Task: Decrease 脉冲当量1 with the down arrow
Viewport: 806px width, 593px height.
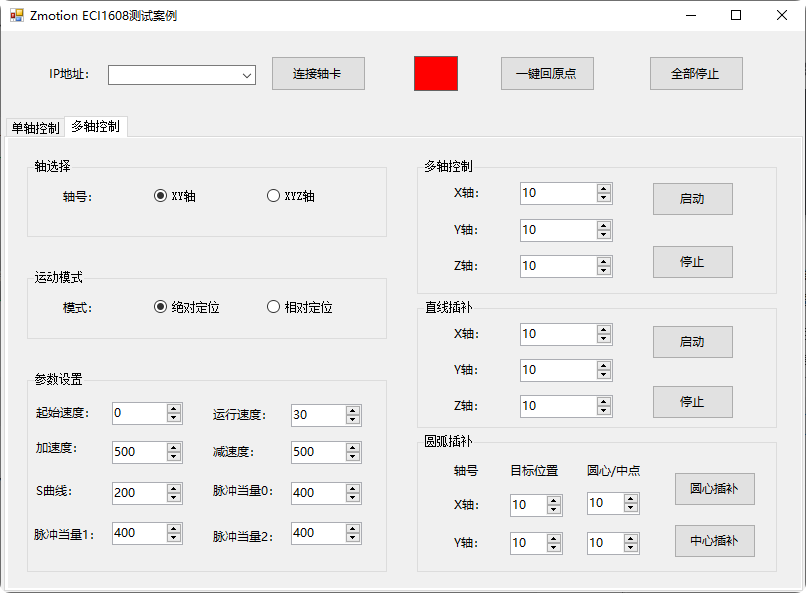Action: pyautogui.click(x=174, y=538)
